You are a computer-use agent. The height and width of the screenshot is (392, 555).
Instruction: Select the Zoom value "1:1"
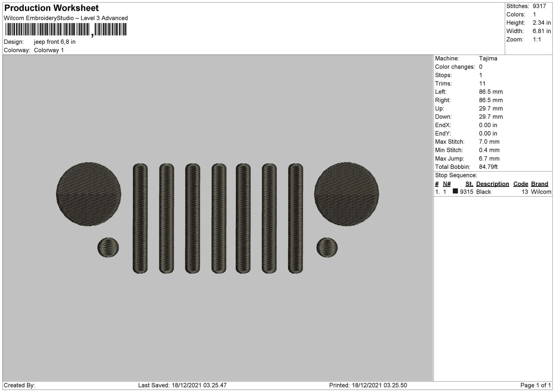pyautogui.click(x=537, y=40)
